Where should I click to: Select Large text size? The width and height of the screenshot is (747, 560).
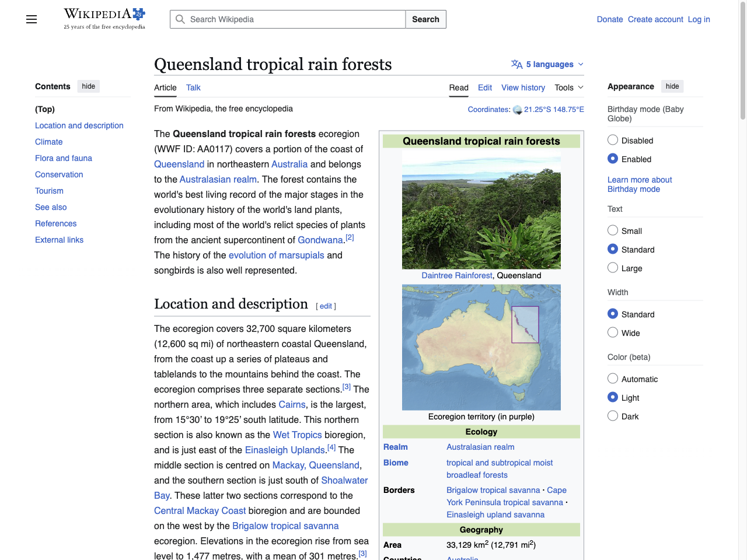612,267
